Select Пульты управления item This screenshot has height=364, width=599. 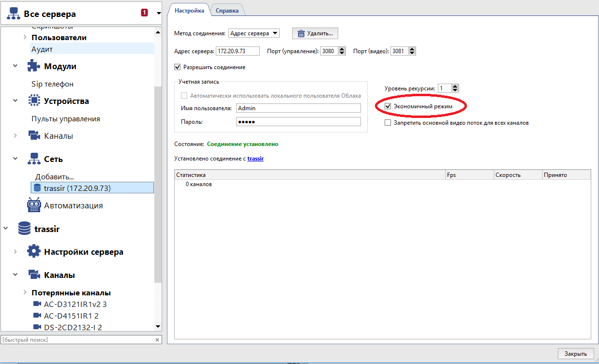tap(66, 118)
